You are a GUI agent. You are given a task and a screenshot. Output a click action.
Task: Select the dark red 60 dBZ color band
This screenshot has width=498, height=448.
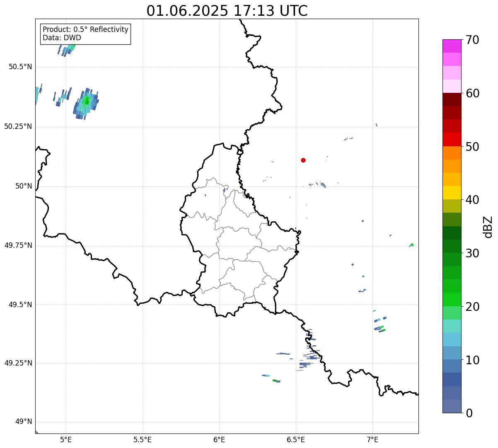pyautogui.click(x=452, y=99)
